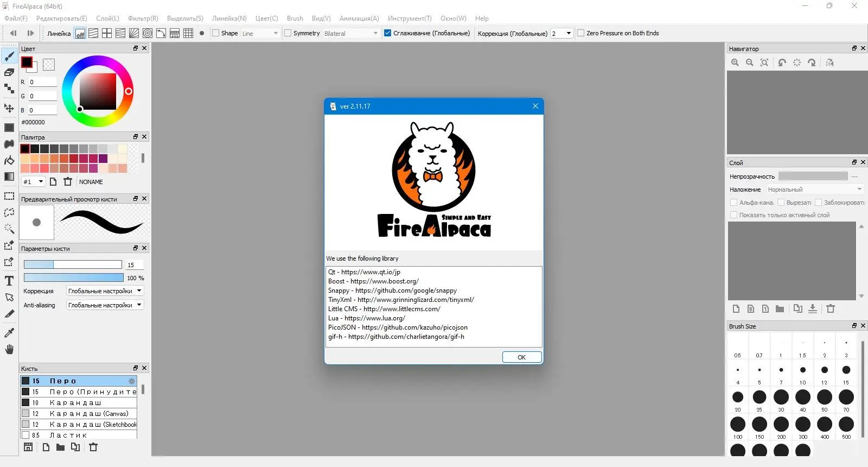Open the Brush menu
The height and width of the screenshot is (467, 868).
click(295, 18)
